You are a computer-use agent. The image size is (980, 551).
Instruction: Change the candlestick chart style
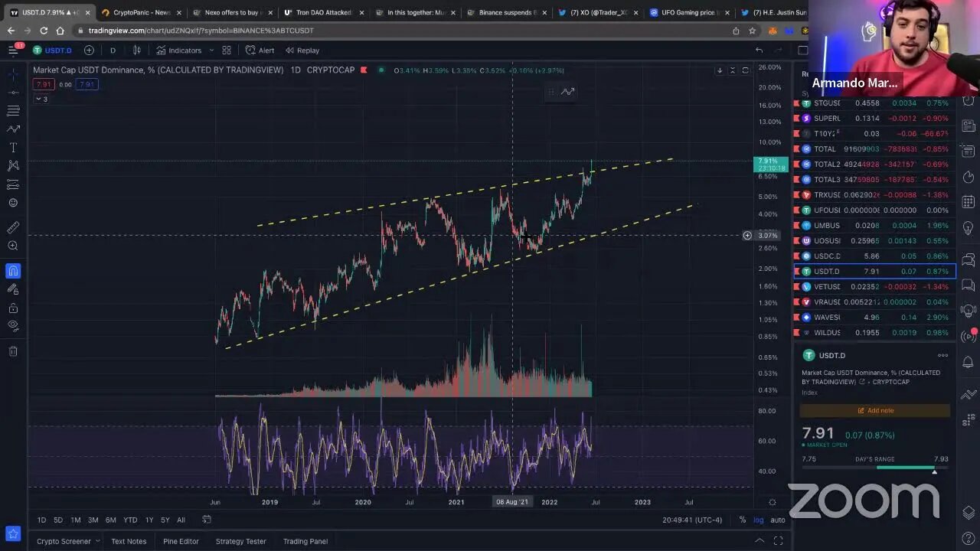[137, 51]
